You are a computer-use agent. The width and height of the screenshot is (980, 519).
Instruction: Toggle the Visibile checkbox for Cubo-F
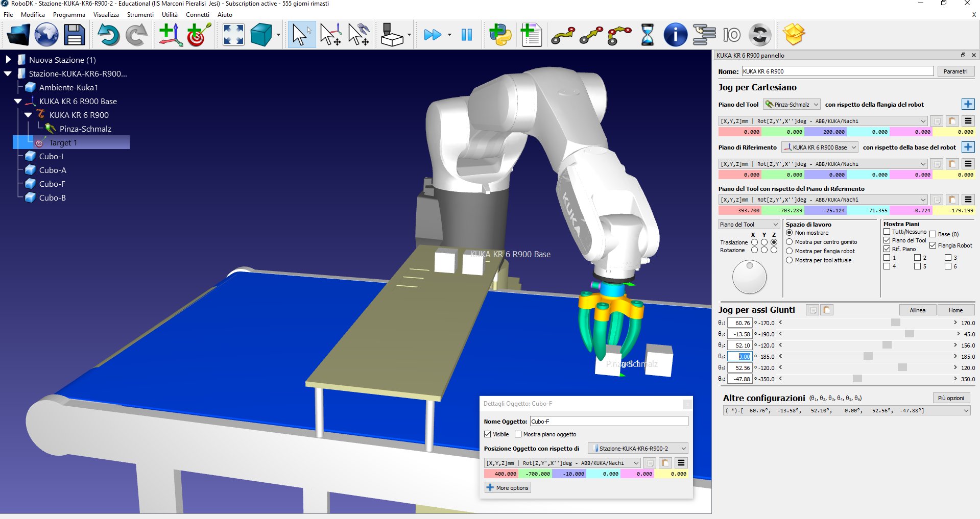click(x=488, y=434)
